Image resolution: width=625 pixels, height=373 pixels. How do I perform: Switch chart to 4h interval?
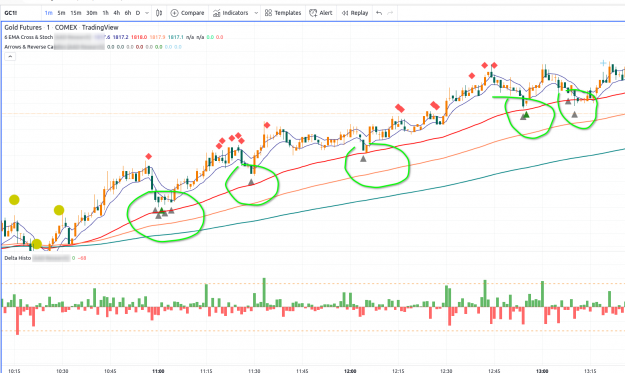117,13
